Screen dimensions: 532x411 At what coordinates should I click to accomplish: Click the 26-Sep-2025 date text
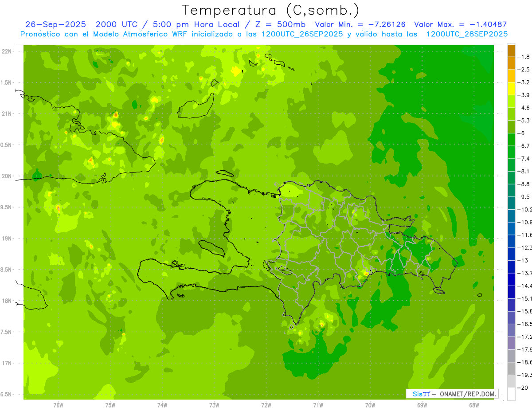pyautogui.click(x=55, y=24)
